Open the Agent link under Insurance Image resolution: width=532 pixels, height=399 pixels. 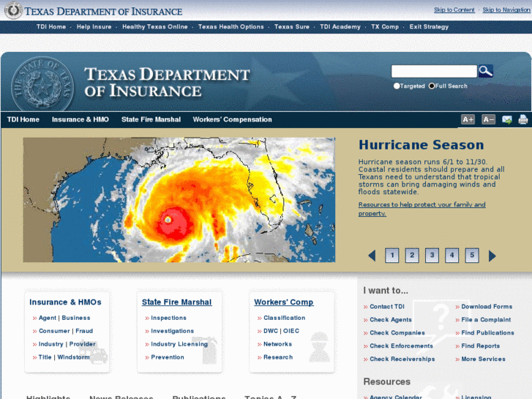(48, 318)
